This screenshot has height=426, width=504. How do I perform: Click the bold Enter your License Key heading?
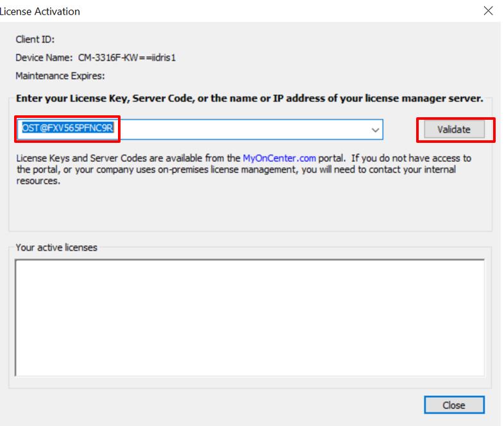(249, 99)
